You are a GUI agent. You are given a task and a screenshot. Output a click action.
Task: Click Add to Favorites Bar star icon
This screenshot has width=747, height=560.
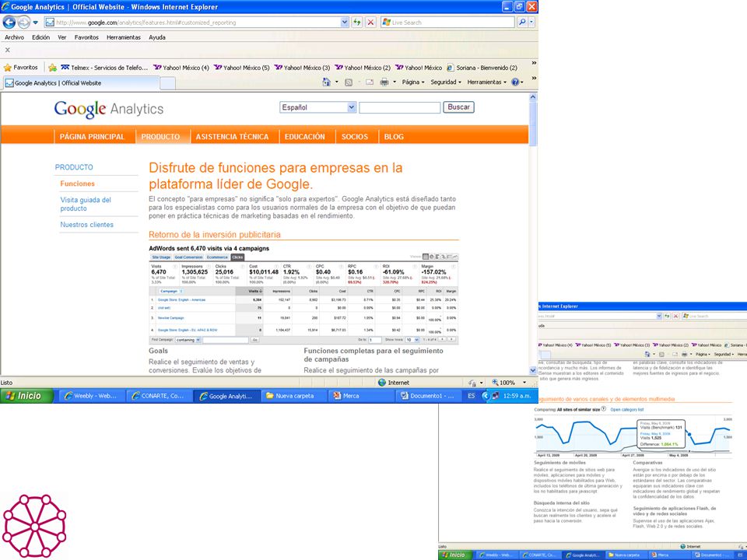(52, 68)
